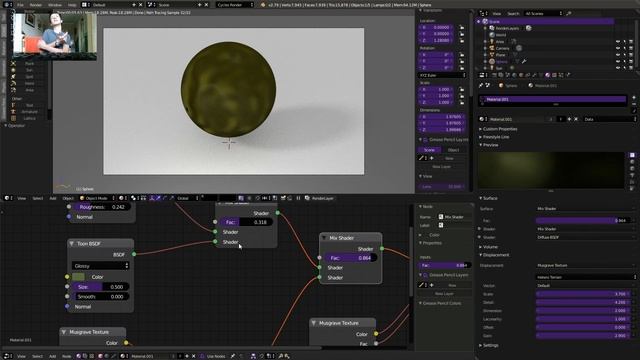Click the new material plus next to Material.001

[x=569, y=119]
